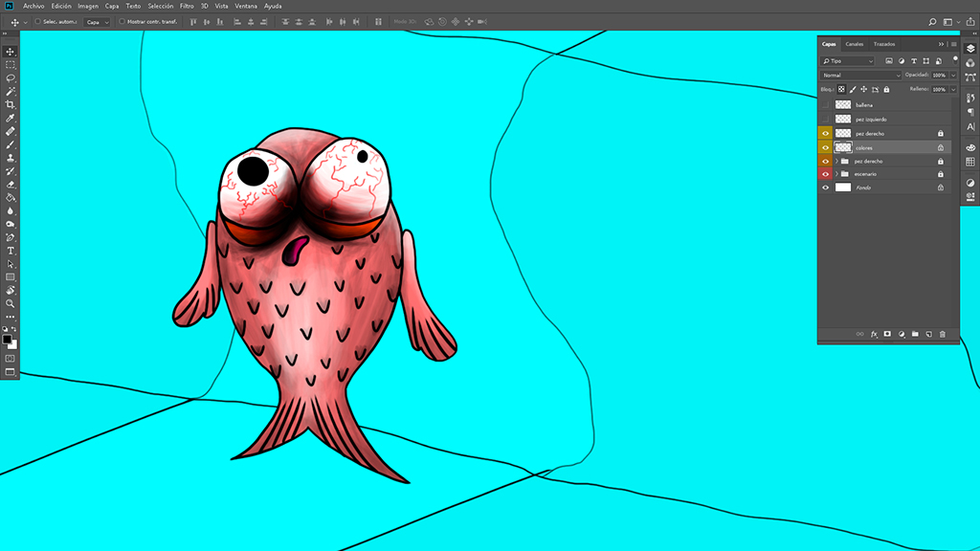Activate the Crop tool
The image size is (980, 551).
click(x=10, y=104)
